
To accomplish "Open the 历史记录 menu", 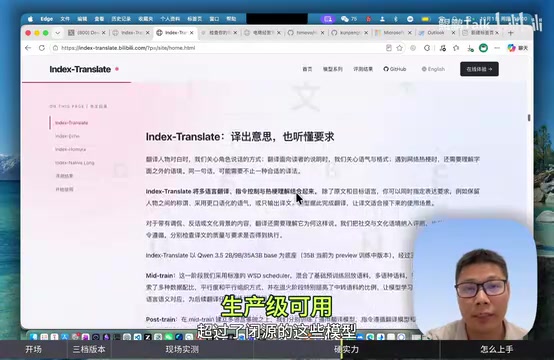I will point(121,19).
